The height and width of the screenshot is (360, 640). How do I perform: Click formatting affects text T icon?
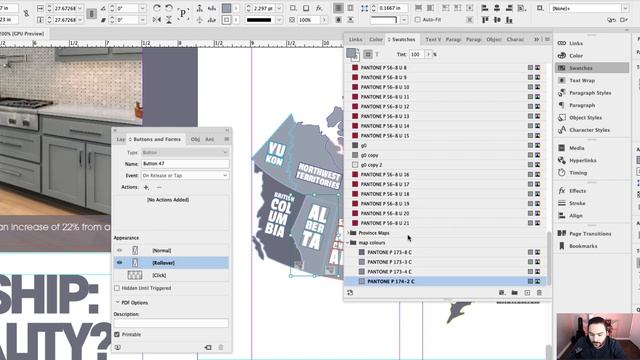pyautogui.click(x=377, y=54)
